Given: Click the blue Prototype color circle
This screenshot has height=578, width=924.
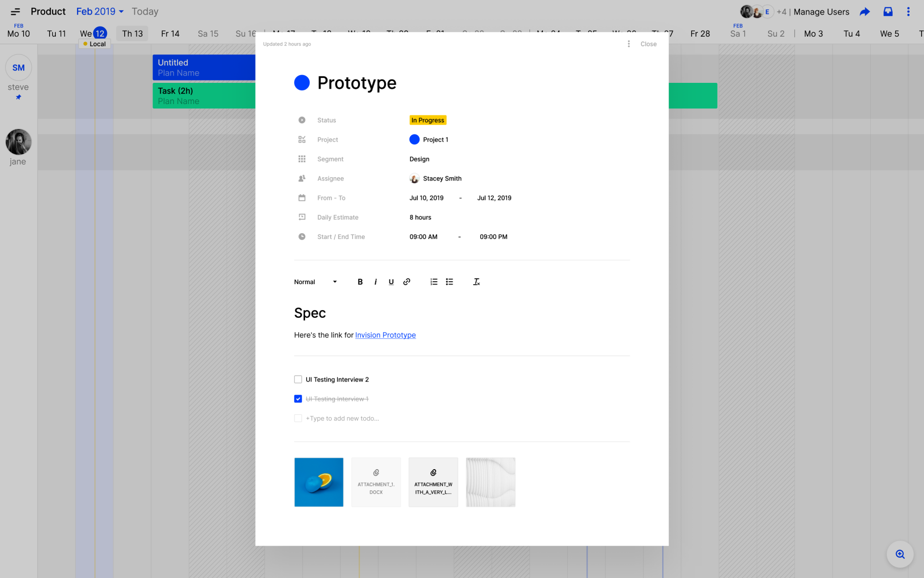Looking at the screenshot, I should 302,83.
